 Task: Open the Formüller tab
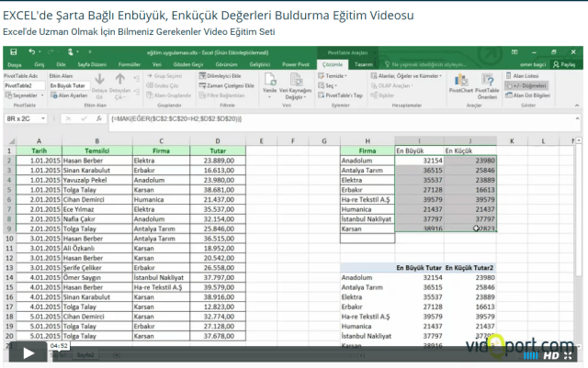pyautogui.click(x=130, y=64)
